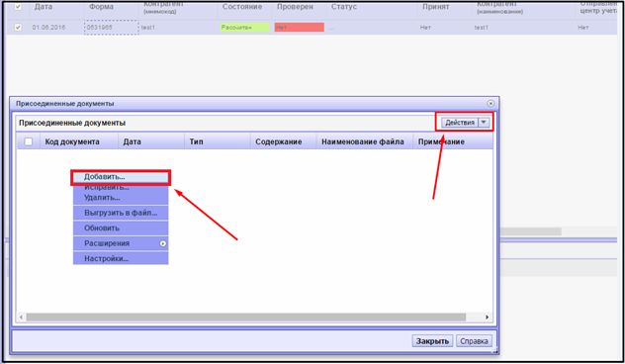The height and width of the screenshot is (364, 625).
Task: Click Состояние column header in background
Action: (x=242, y=7)
